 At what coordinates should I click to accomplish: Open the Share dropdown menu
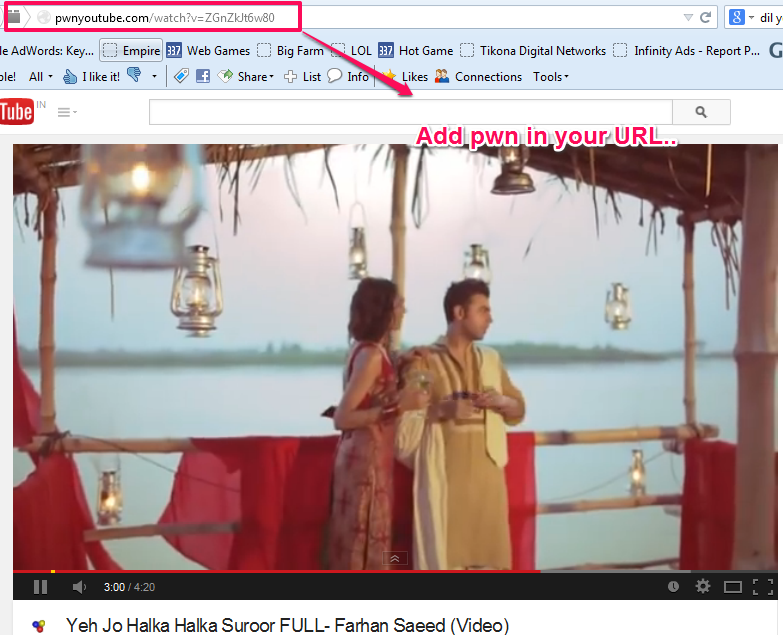pos(246,76)
